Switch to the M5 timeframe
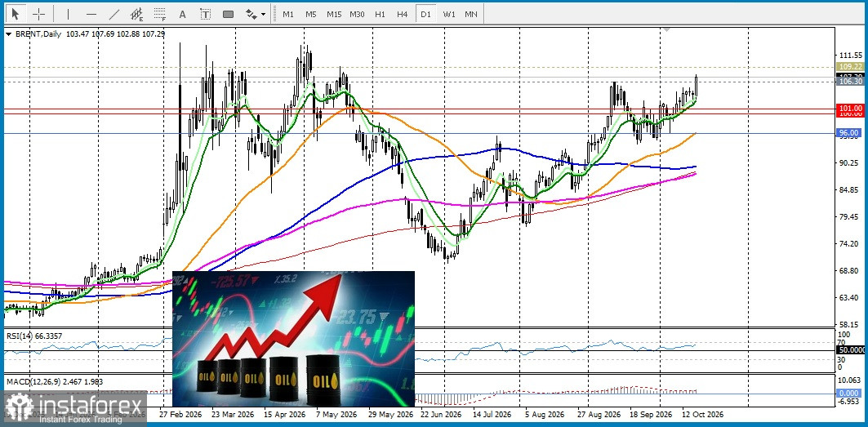This screenshot has width=868, height=427. [310, 14]
